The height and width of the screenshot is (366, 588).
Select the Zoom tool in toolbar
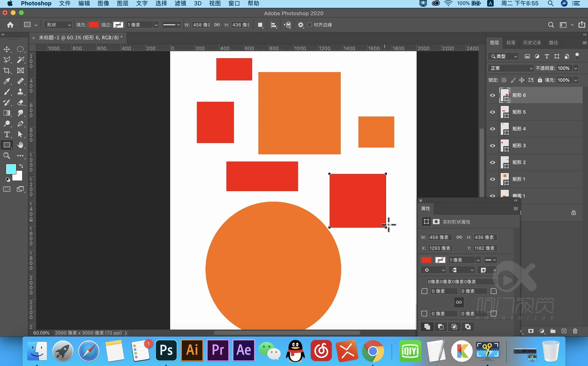(x=7, y=156)
